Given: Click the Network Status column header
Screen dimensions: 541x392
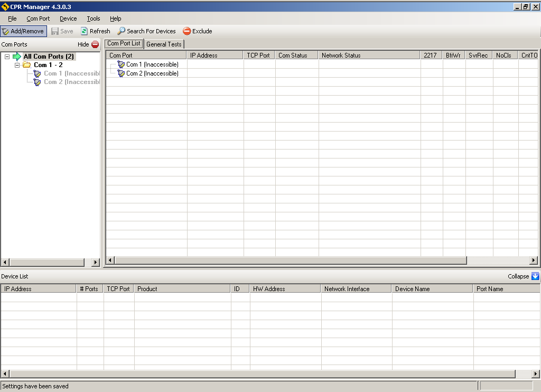Looking at the screenshot, I should [x=369, y=55].
